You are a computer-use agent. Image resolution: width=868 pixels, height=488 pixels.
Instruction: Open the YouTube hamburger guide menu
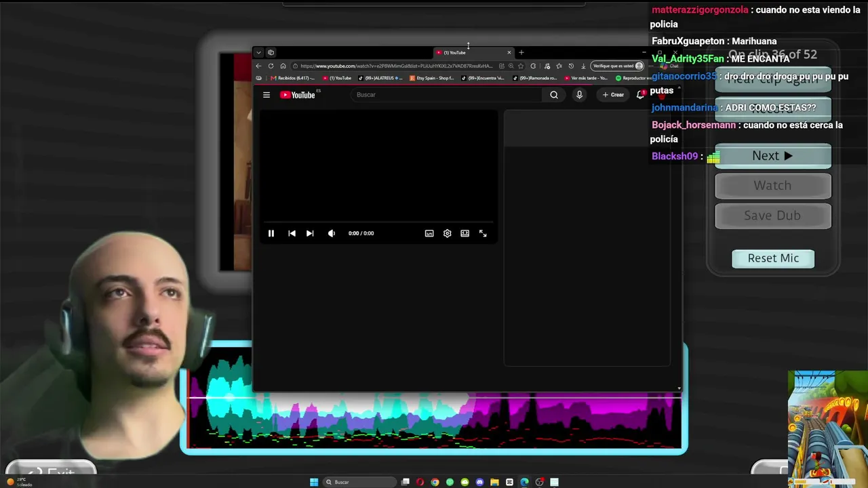coord(267,95)
